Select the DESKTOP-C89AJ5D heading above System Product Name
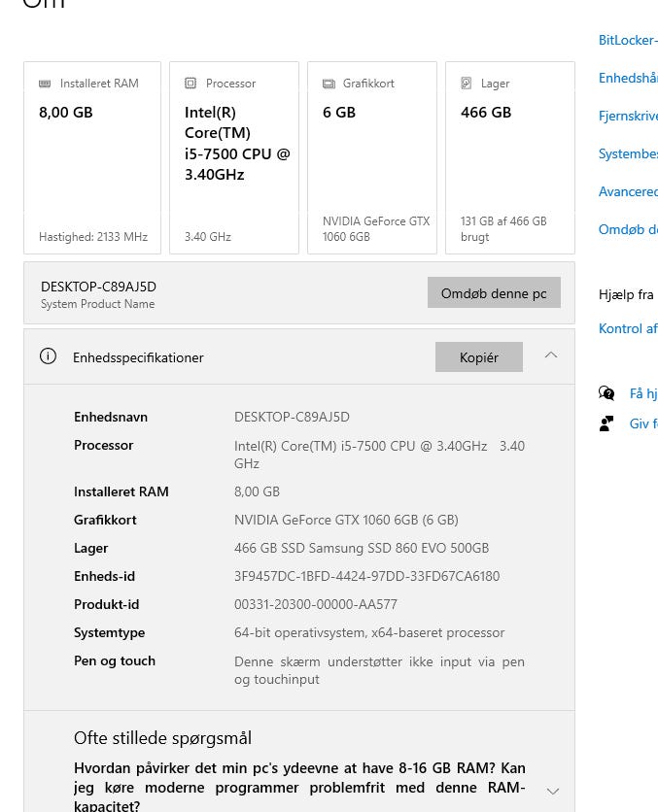 click(98, 287)
